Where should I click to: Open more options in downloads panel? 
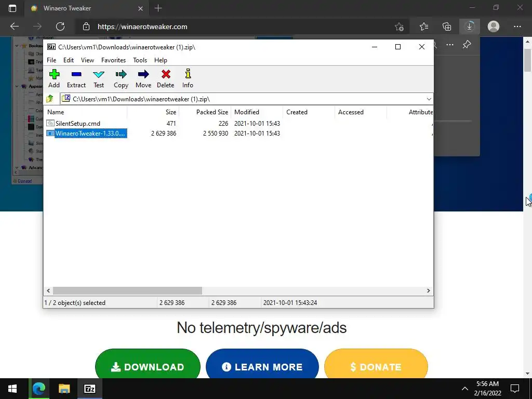click(450, 45)
